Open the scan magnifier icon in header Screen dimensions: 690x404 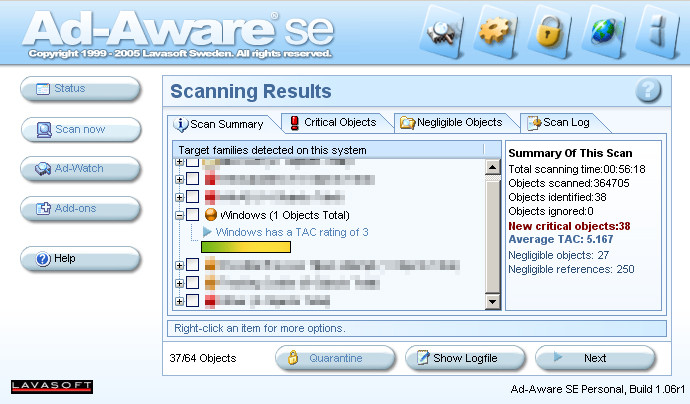click(441, 32)
